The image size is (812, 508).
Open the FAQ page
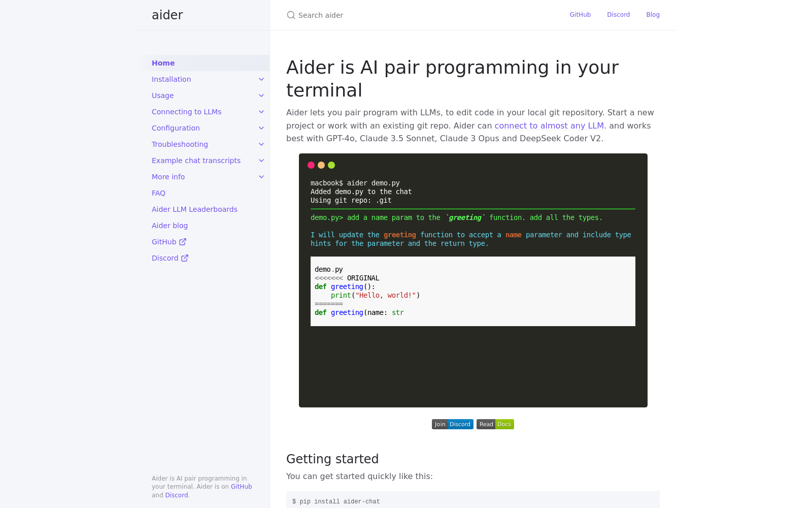coord(158,193)
